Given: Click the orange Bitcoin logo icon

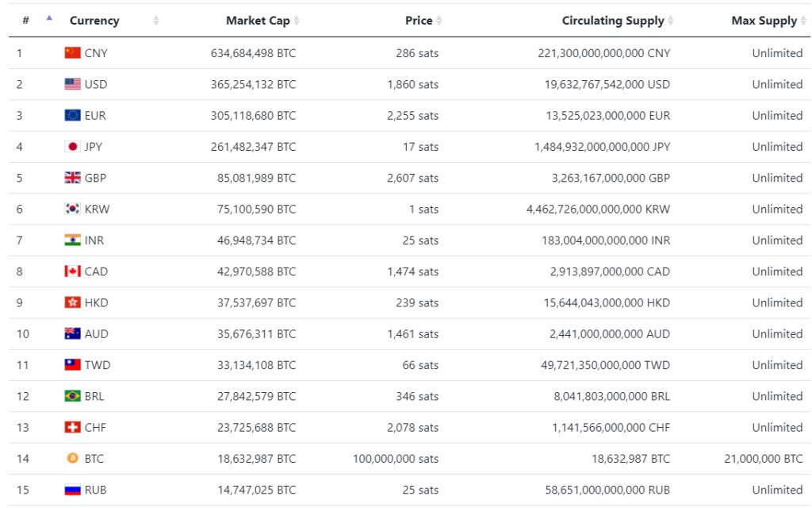Looking at the screenshot, I should click(x=72, y=459).
